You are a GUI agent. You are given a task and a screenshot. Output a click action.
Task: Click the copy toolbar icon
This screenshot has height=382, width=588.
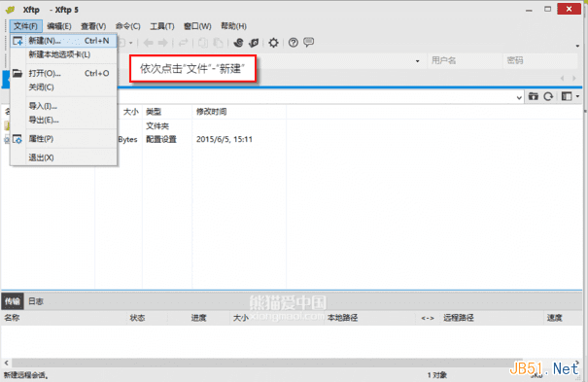(203, 43)
